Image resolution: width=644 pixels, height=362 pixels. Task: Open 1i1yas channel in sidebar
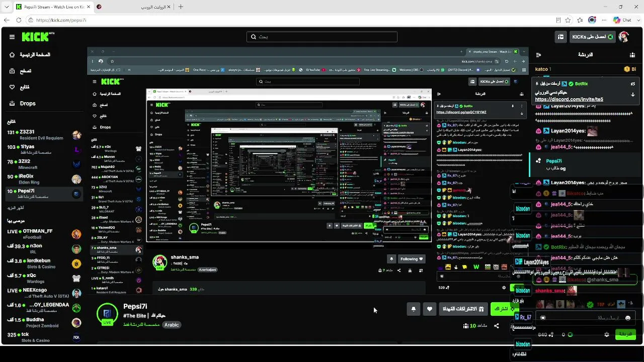[43, 149]
